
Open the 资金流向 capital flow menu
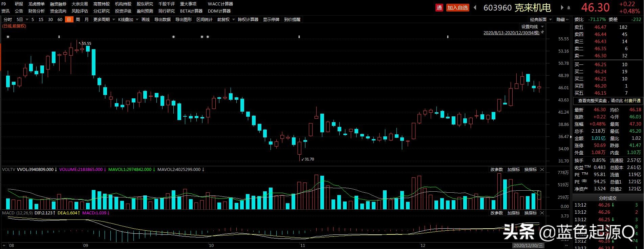[58, 11]
